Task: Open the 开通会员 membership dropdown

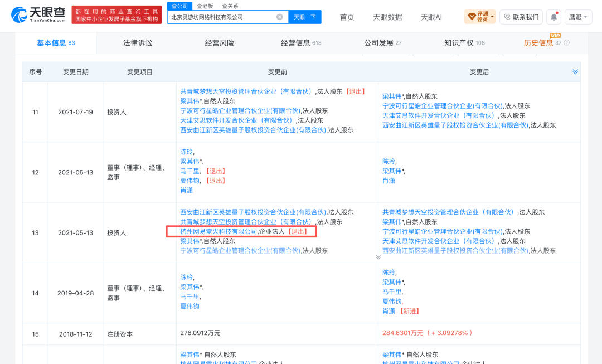Action: tap(480, 17)
